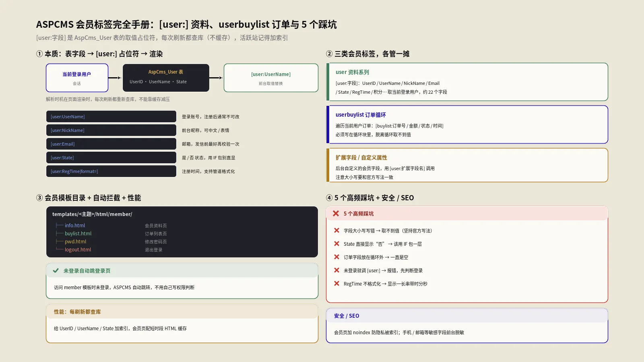Click the text 登录账号，注册后通常不可改

[211, 117]
